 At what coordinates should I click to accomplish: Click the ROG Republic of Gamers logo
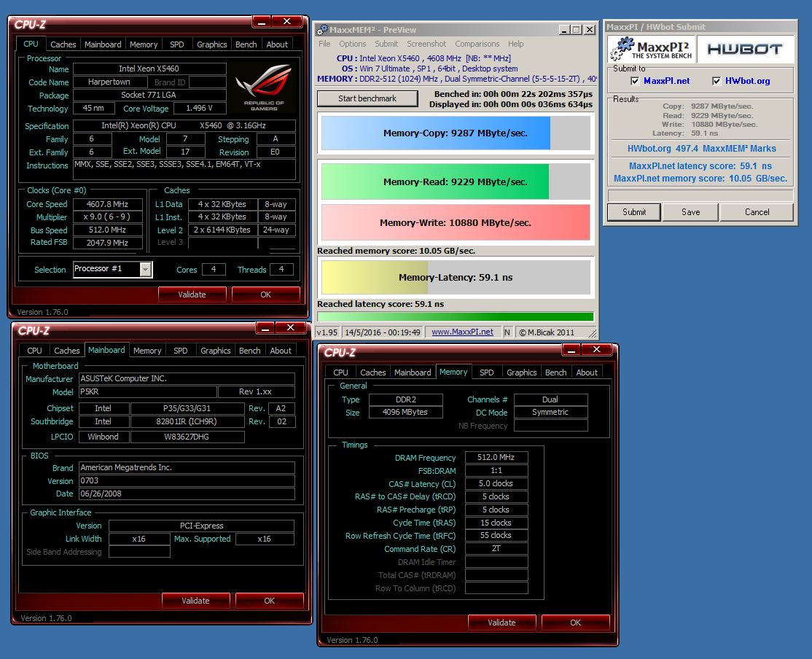[264, 87]
